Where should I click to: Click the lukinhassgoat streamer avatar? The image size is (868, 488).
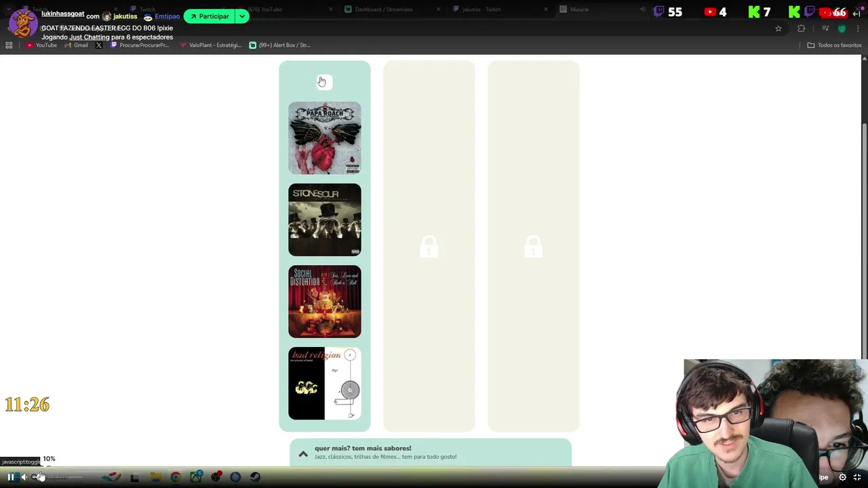22,23
